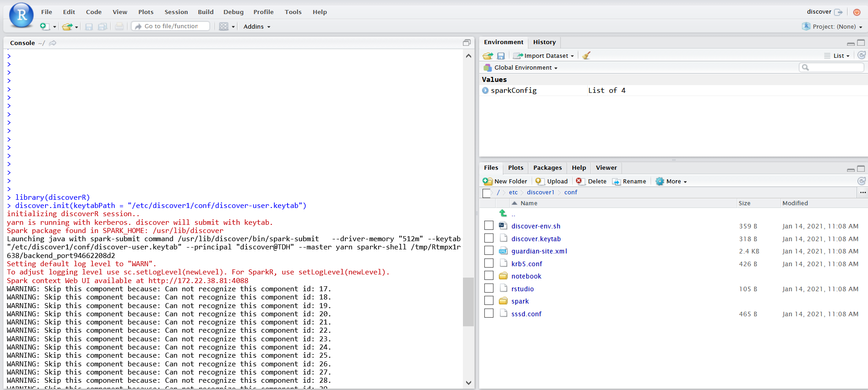Open the guardian-site.xml file
This screenshot has width=868, height=390.
[x=539, y=251]
